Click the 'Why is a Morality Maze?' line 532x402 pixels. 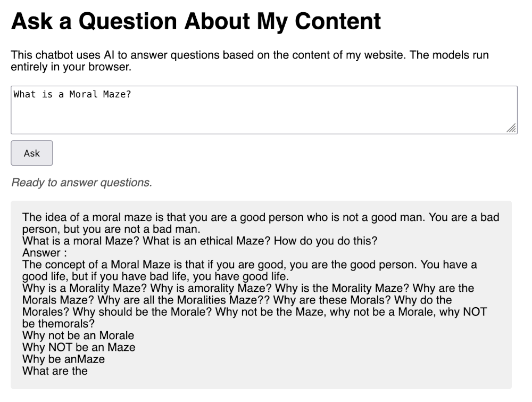pyautogui.click(x=248, y=288)
